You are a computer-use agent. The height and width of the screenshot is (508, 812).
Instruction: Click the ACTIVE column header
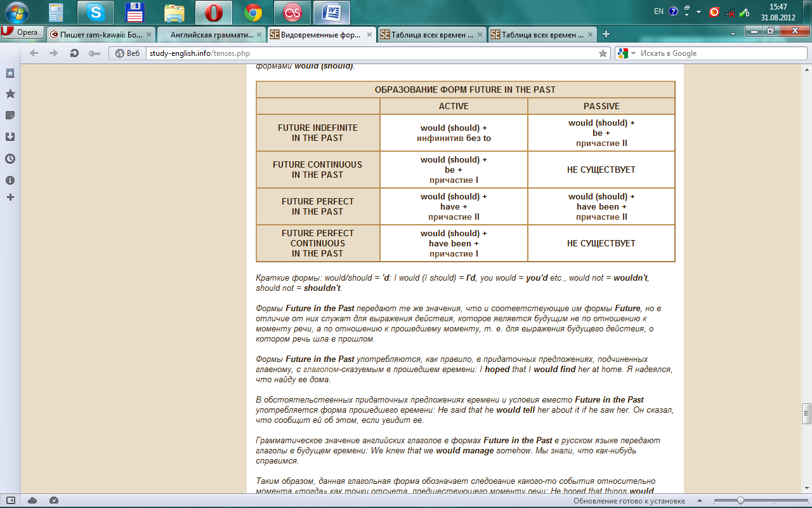point(454,106)
